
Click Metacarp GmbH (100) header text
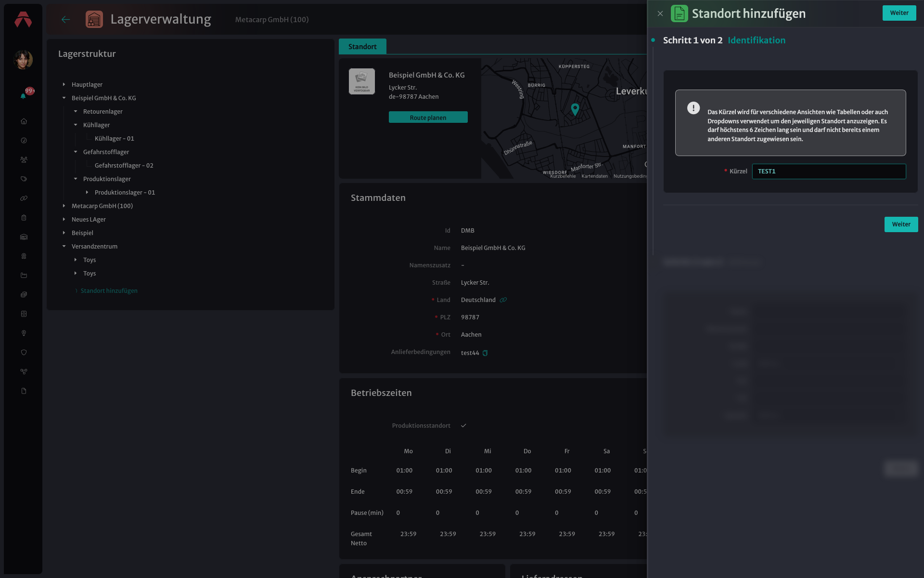tap(272, 20)
